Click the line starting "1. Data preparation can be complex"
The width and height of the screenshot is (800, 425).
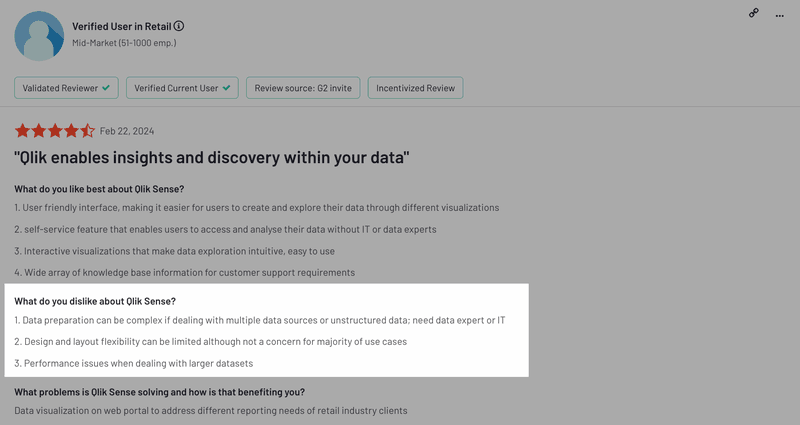(x=260, y=320)
